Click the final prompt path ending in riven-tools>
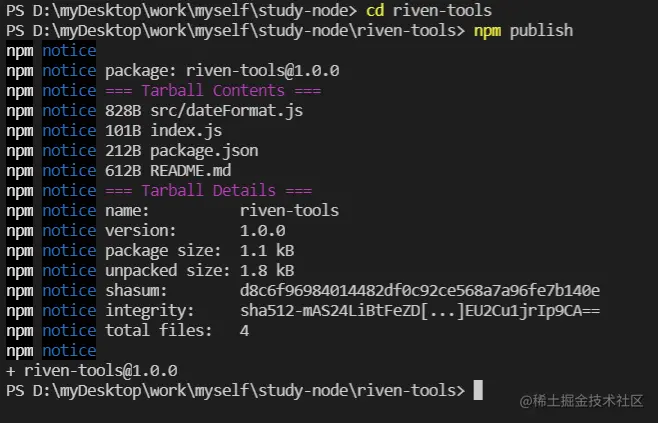 236,391
